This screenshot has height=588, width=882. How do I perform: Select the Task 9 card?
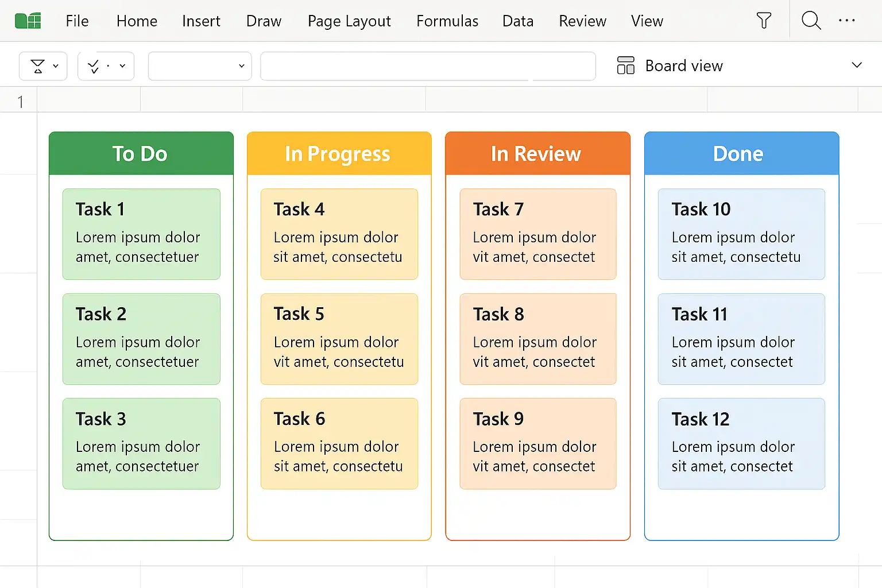[x=537, y=443]
